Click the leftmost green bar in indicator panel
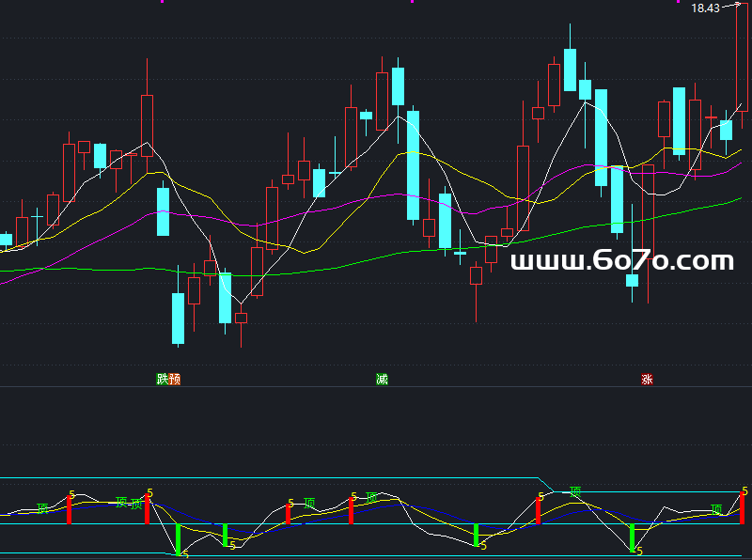The image size is (752, 560). [x=178, y=538]
